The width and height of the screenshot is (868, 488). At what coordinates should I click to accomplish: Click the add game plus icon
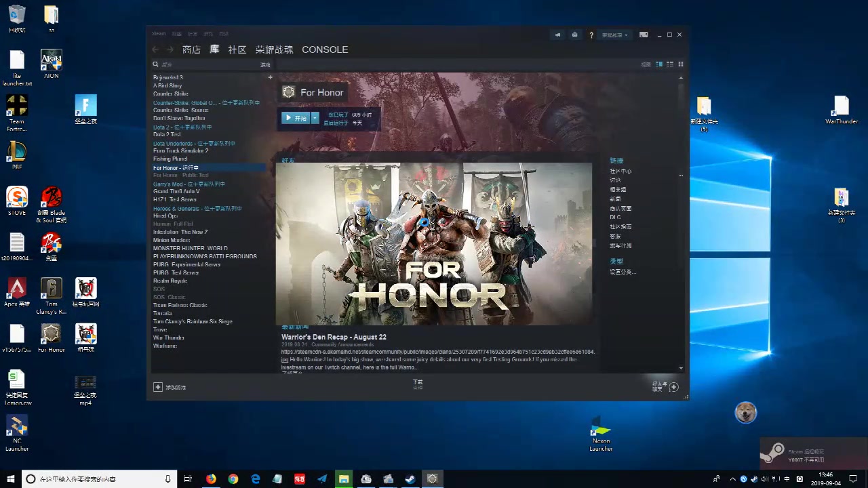(158, 387)
